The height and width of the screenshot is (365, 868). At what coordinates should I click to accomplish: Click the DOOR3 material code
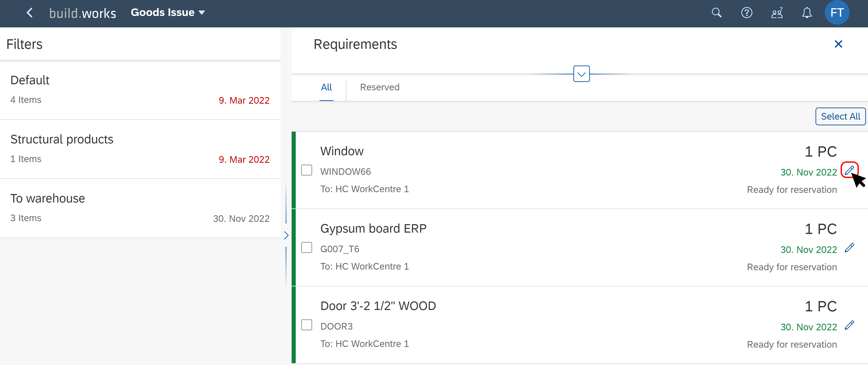coord(336,327)
